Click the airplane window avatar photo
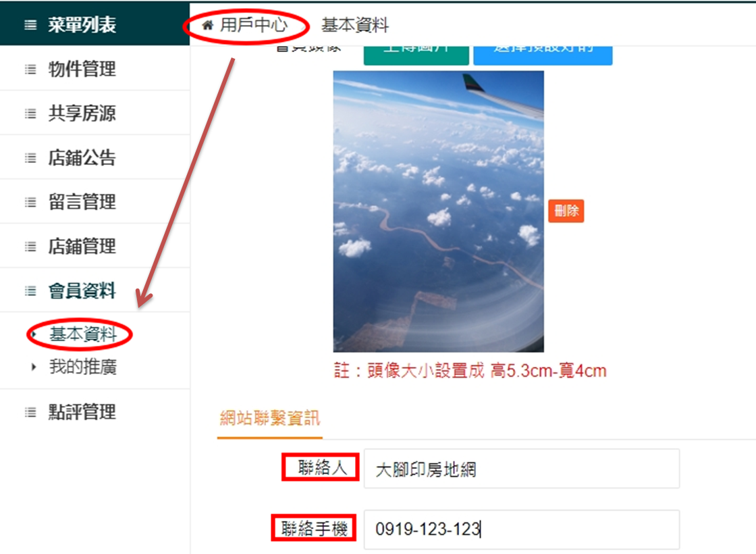Image resolution: width=756 pixels, height=554 pixels. (438, 211)
